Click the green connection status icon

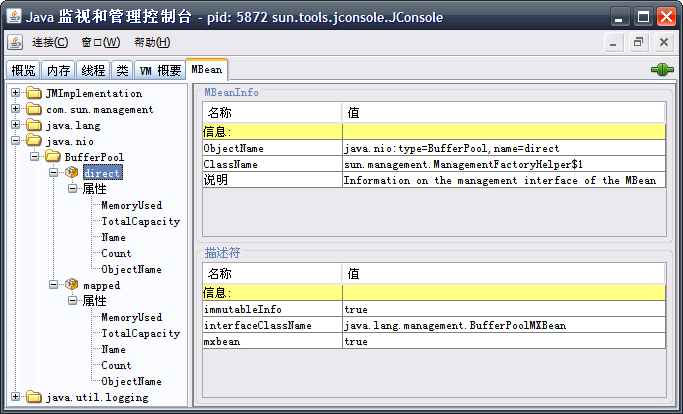(x=662, y=69)
